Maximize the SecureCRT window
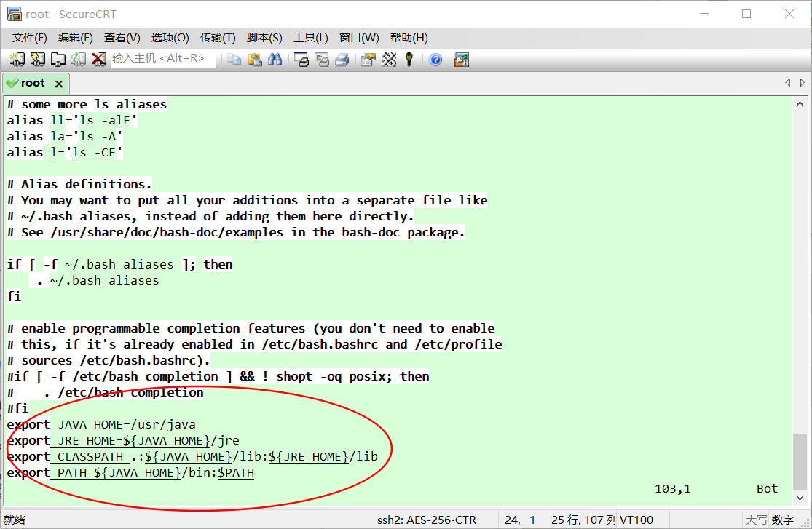 coord(746,14)
